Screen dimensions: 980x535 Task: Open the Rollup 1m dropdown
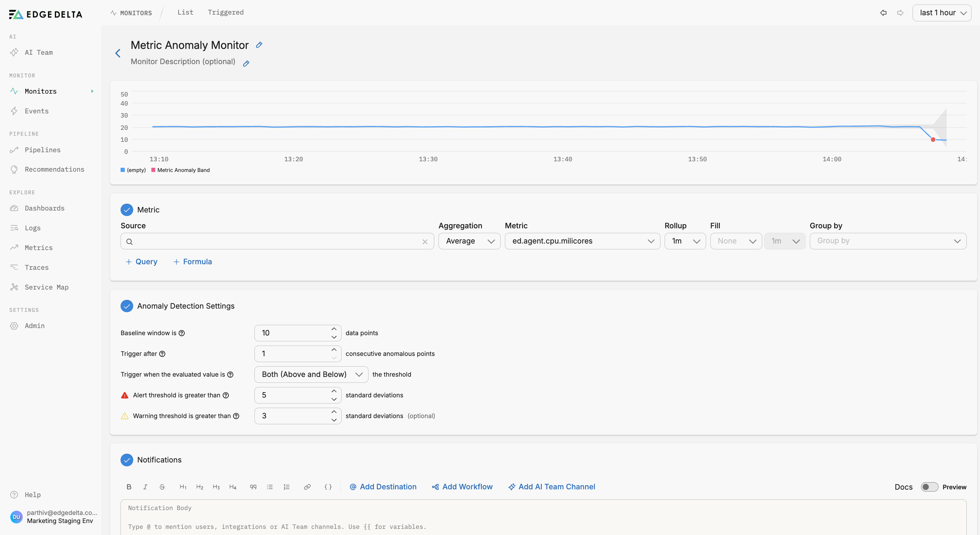tap(685, 241)
